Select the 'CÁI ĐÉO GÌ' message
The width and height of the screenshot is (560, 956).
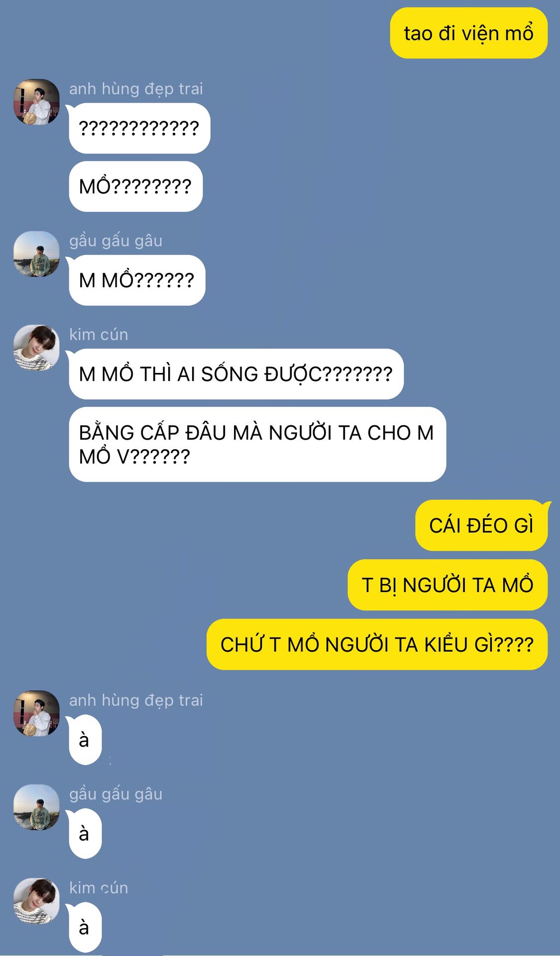(481, 525)
